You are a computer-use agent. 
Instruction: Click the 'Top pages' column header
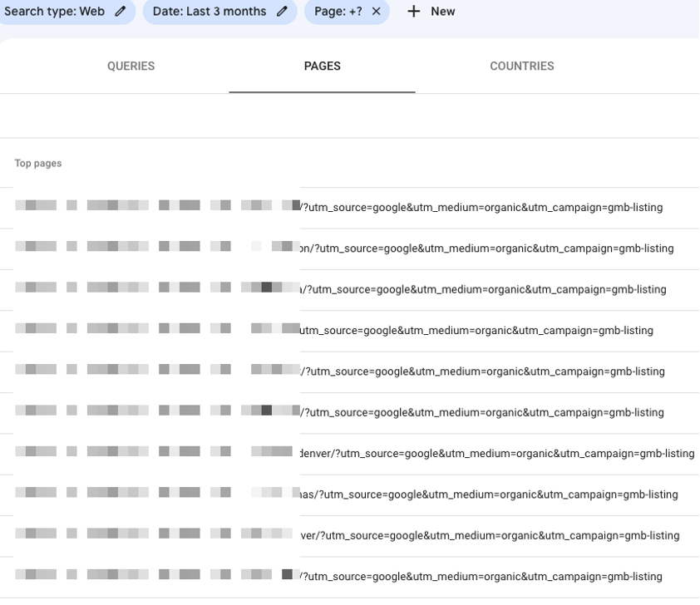point(38,164)
